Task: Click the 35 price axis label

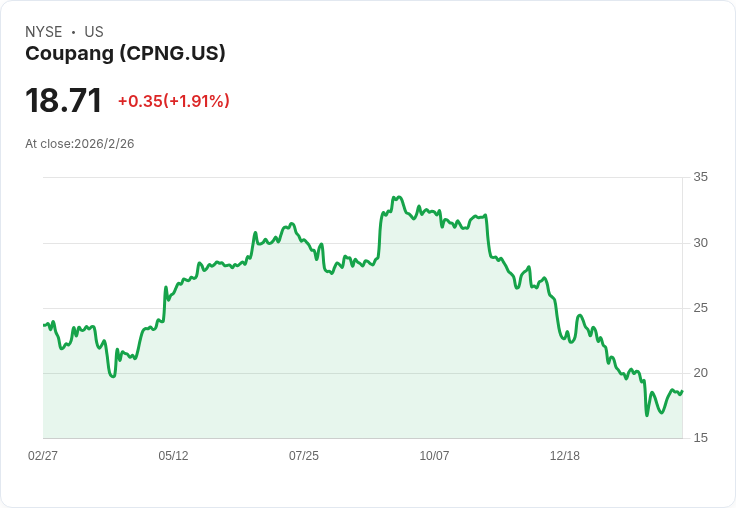Action: (x=700, y=177)
